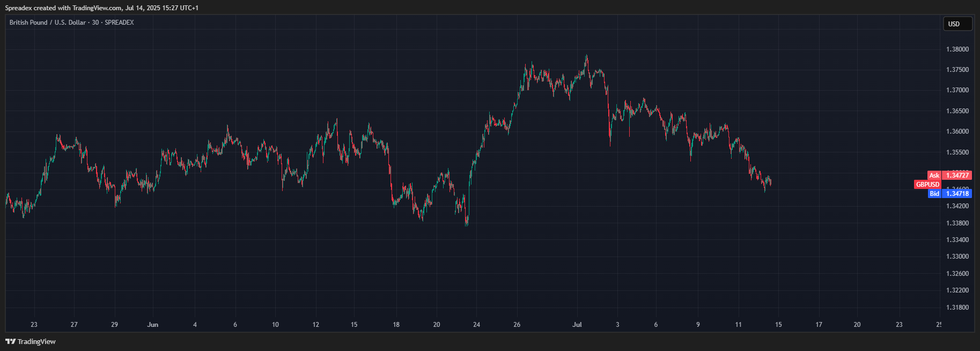
Task: Click the 1.33800 price axis label
Action: tap(957, 223)
